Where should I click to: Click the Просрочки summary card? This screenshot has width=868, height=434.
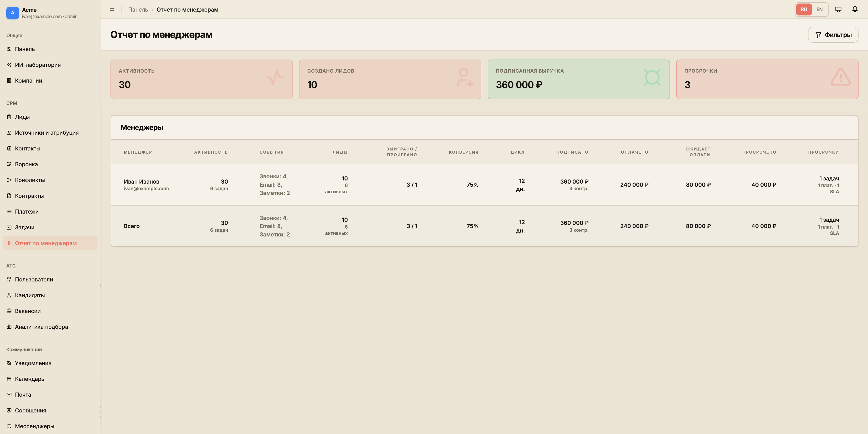click(x=767, y=79)
